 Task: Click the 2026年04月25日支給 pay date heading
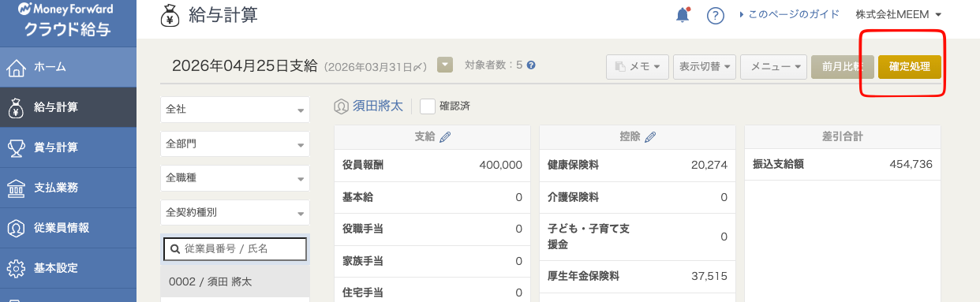click(x=245, y=65)
